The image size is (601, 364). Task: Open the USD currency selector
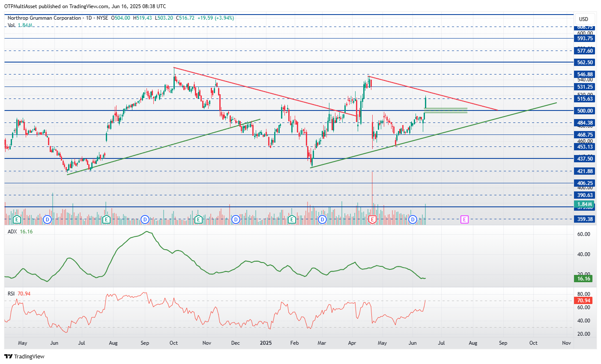coord(583,19)
